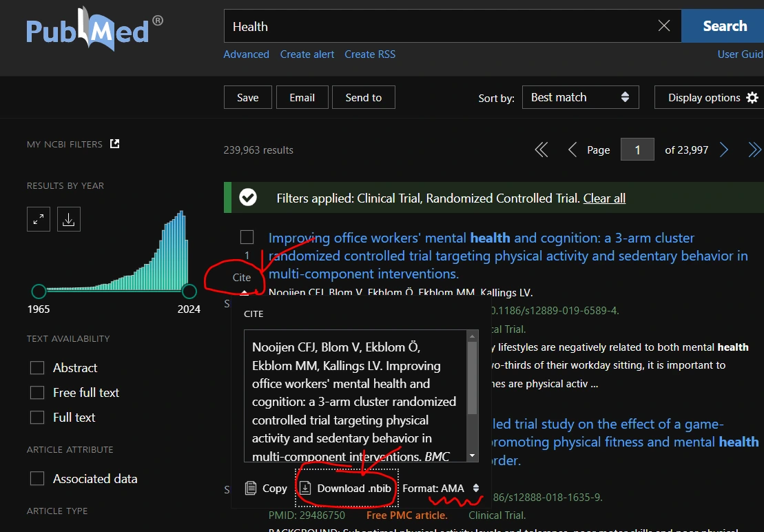Click the page number input field

tap(637, 150)
